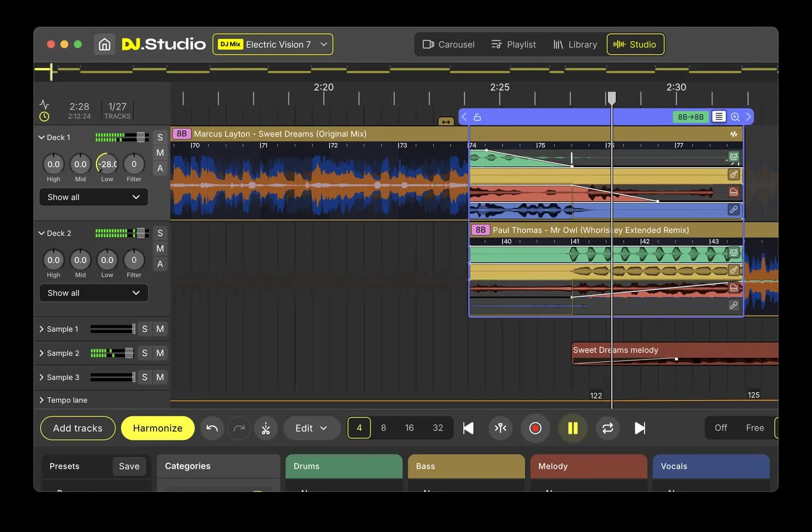Solo Deck 2
This screenshot has height=532, width=812.
pyautogui.click(x=160, y=233)
